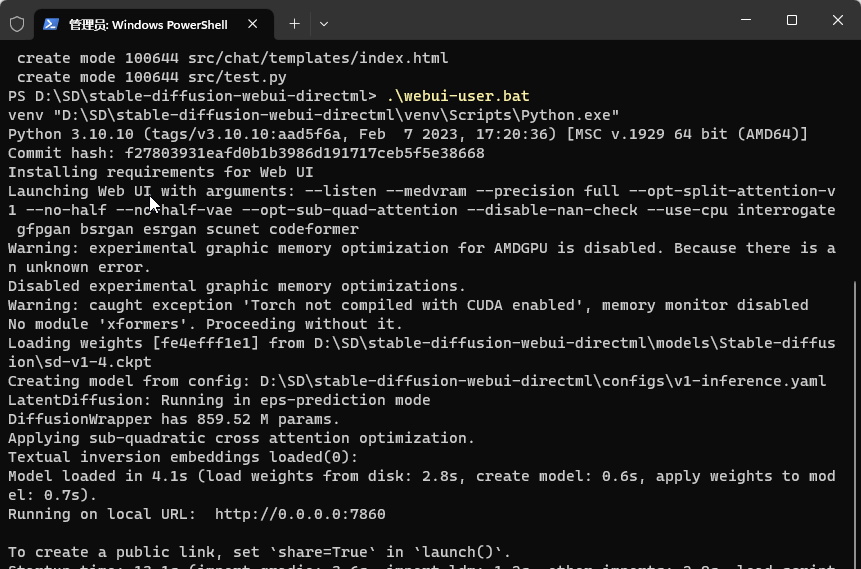Open a new terminal tab with plus
The width and height of the screenshot is (861, 569).
294,23
